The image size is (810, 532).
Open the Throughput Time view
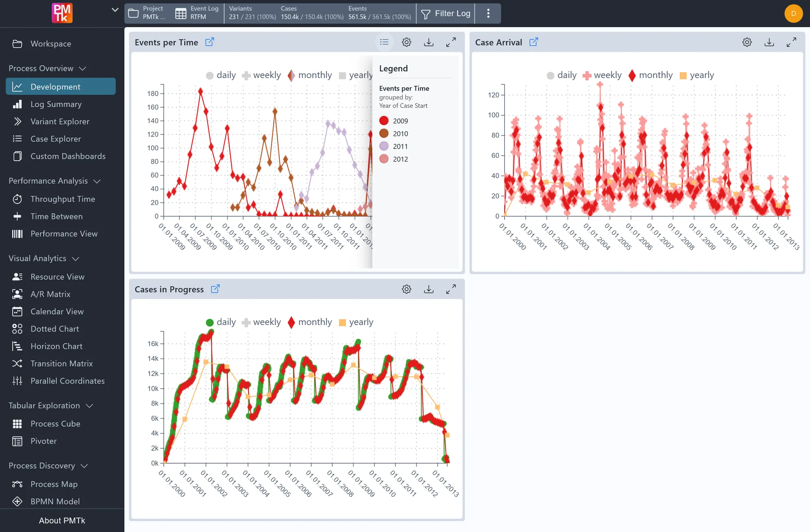coord(61,199)
